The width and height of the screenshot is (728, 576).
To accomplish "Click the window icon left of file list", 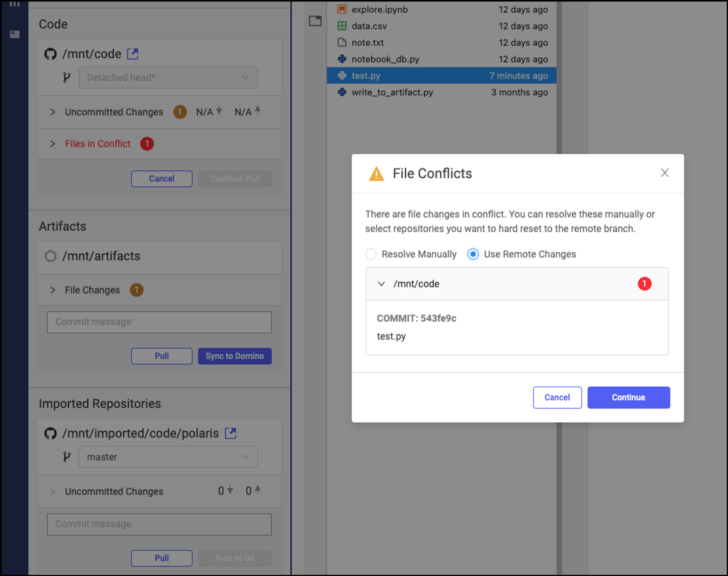I will click(x=315, y=20).
